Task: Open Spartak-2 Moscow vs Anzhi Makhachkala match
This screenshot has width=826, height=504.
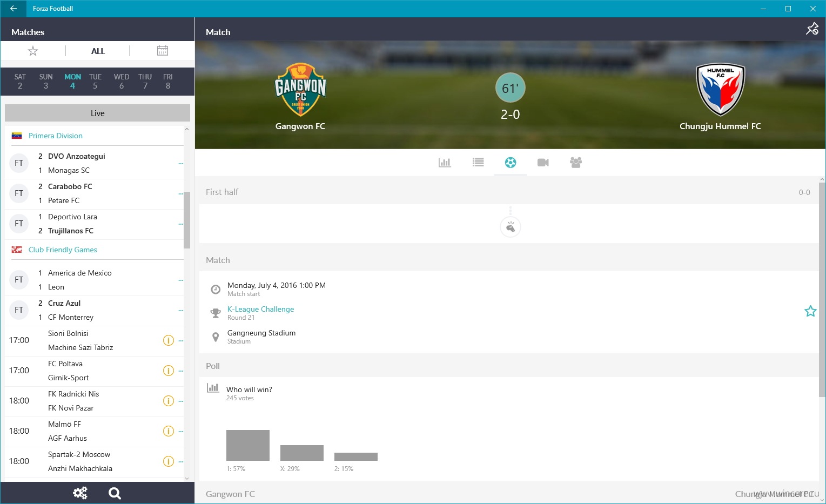Action: [94, 461]
